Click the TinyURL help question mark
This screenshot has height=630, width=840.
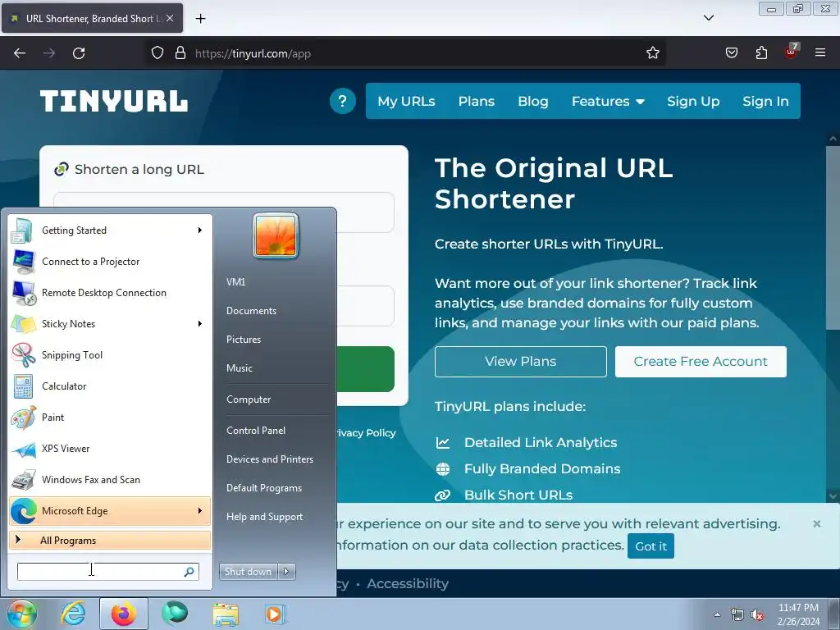343,101
